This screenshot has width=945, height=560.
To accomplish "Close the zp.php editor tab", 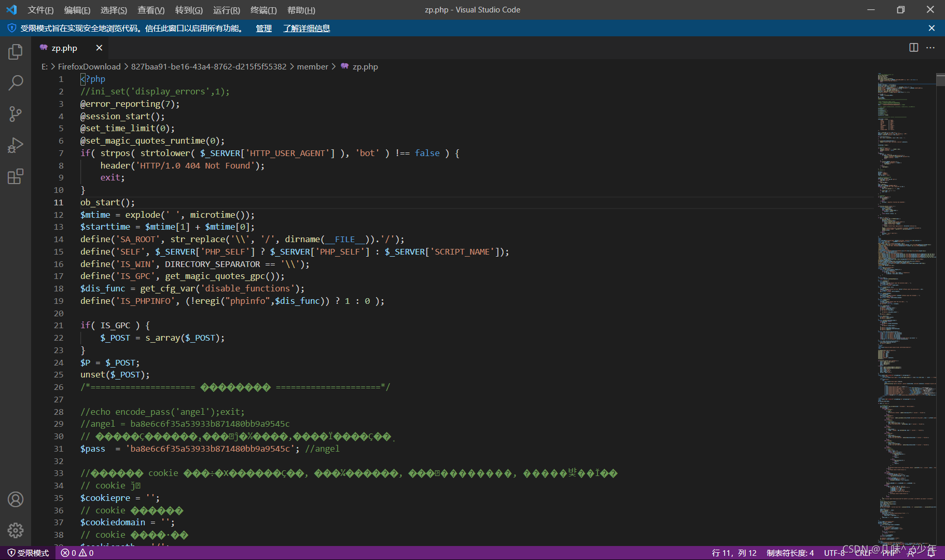I will 99,48.
